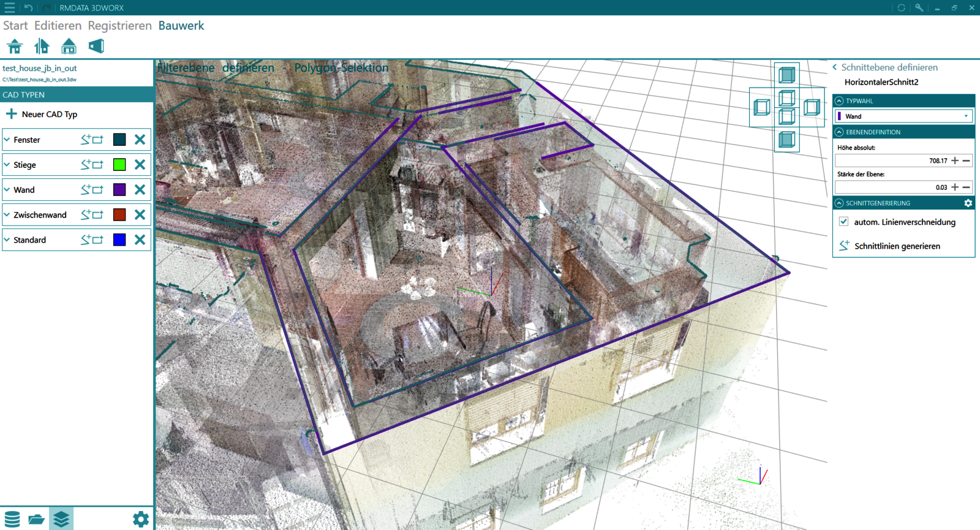Collapse the Typwahl section
Screen dimensions: 980x530
pyautogui.click(x=839, y=101)
